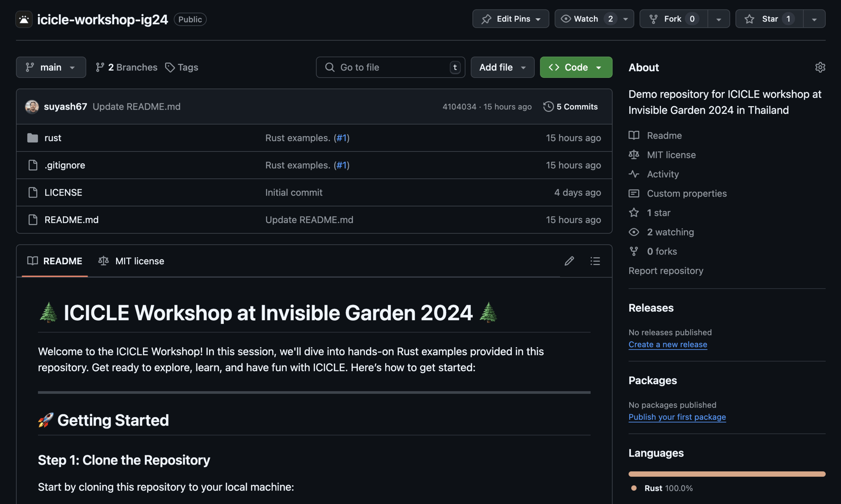The width and height of the screenshot is (841, 504).
Task: Open the Add file dropdown
Action: point(502,68)
